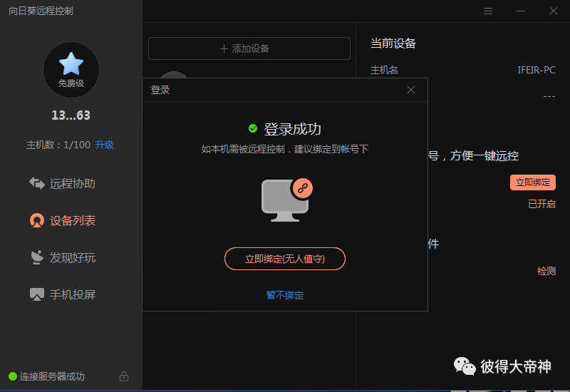Close the 登录 dialog
This screenshot has width=570, height=392.
point(411,90)
